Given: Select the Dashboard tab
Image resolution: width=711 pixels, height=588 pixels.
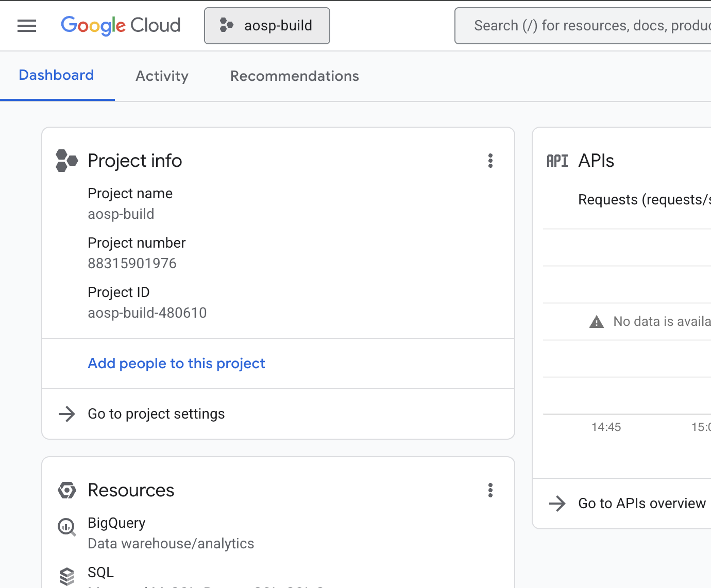Looking at the screenshot, I should tap(56, 75).
